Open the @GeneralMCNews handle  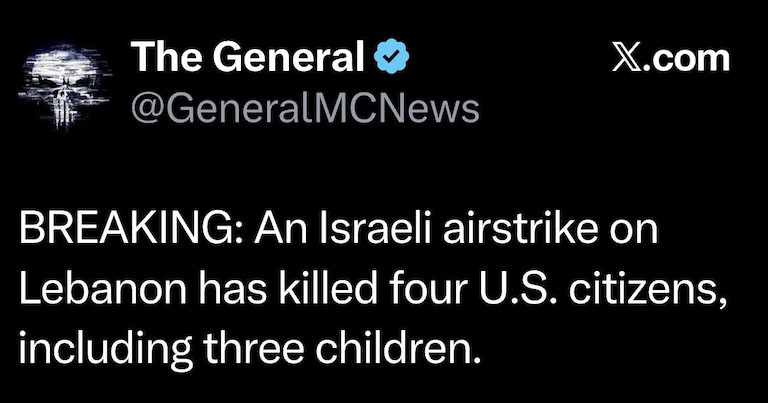[x=306, y=108]
